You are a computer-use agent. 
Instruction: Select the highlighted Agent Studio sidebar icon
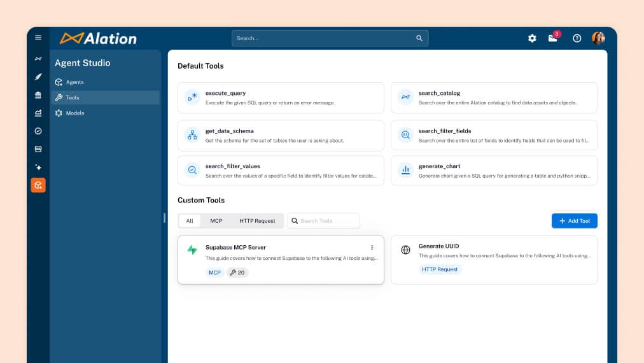point(38,185)
